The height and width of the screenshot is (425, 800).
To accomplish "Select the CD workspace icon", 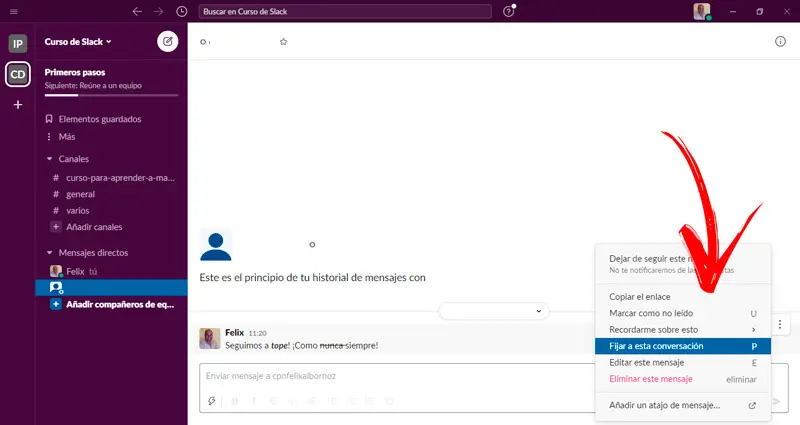I will point(18,74).
